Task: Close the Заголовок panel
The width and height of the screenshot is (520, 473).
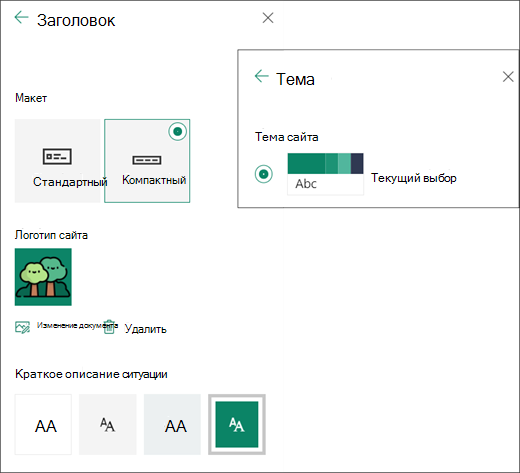Action: pyautogui.click(x=268, y=18)
